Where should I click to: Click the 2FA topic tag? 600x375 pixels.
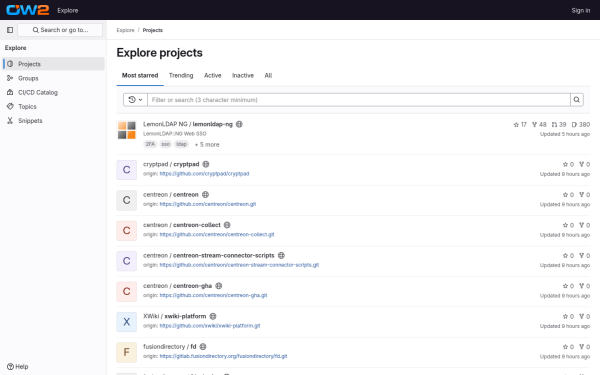pyautogui.click(x=150, y=144)
